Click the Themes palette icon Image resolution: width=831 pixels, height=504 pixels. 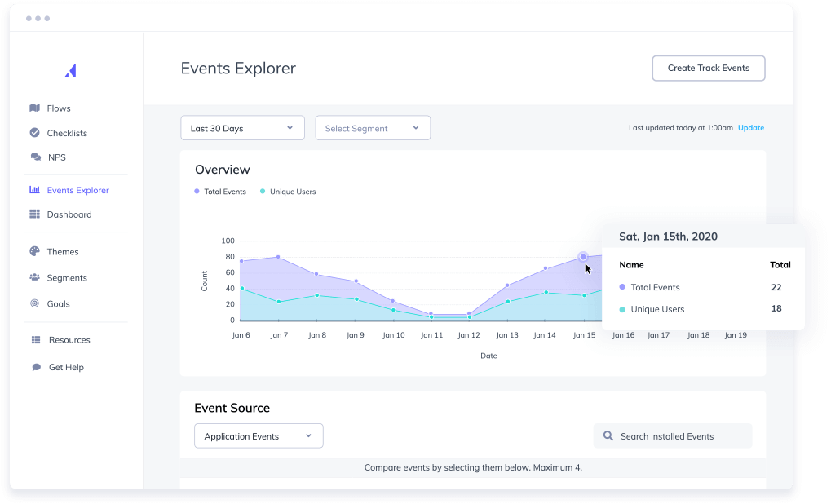(x=34, y=251)
